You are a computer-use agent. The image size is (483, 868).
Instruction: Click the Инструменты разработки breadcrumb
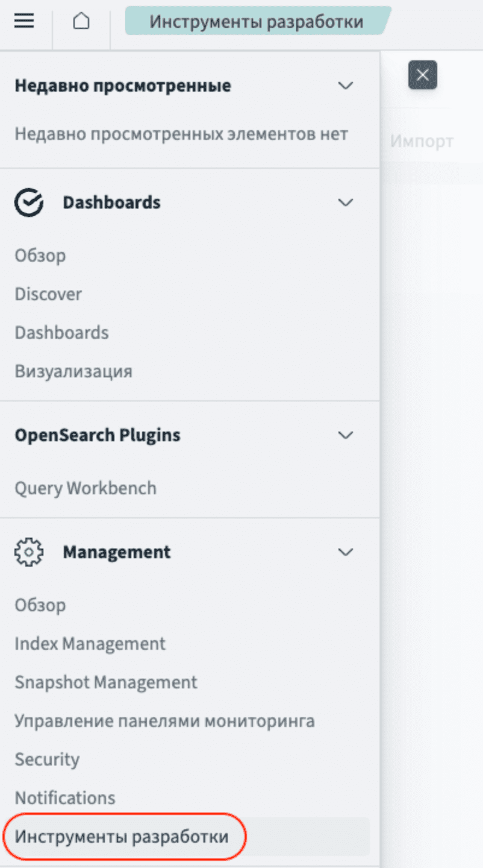256,22
